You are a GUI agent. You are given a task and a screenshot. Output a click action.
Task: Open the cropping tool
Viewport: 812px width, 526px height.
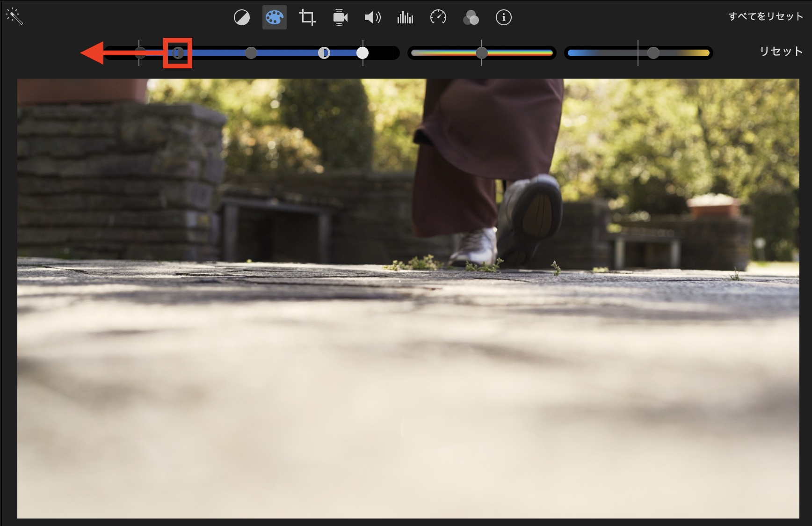[x=307, y=18]
